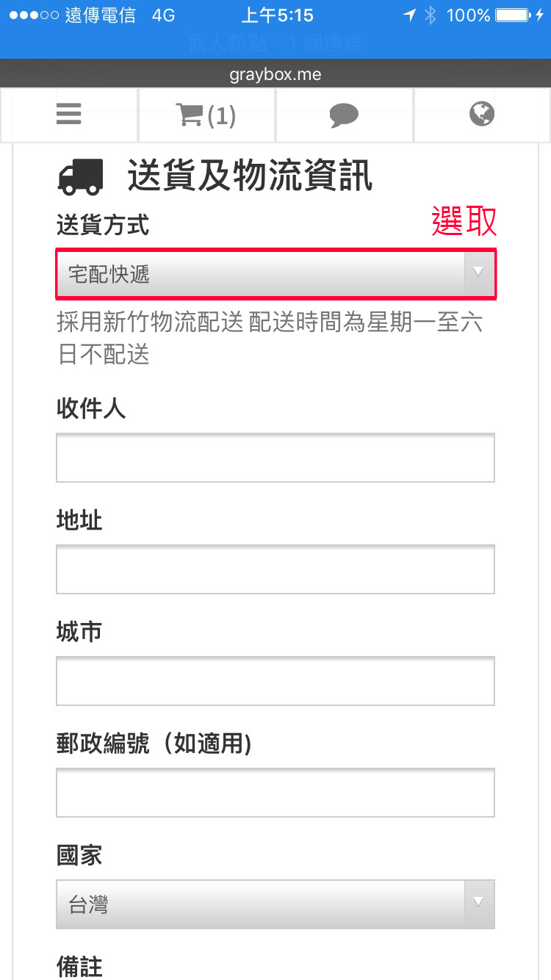Select the 城市 city input box

tap(275, 681)
